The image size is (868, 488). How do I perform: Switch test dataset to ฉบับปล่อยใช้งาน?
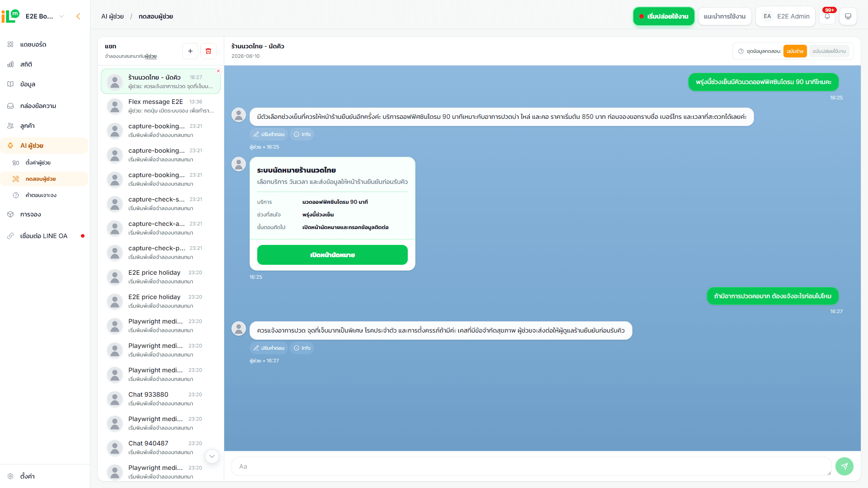click(829, 51)
